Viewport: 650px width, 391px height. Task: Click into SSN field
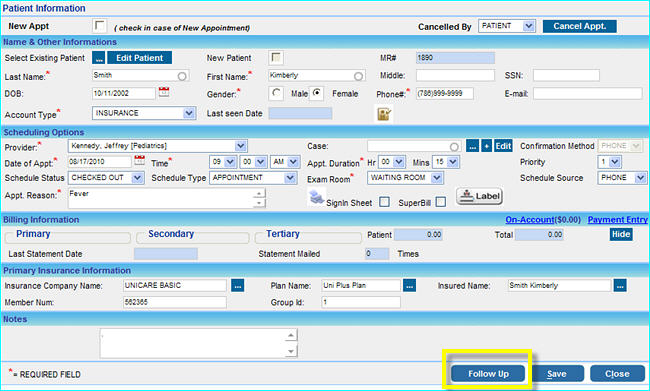pos(566,75)
